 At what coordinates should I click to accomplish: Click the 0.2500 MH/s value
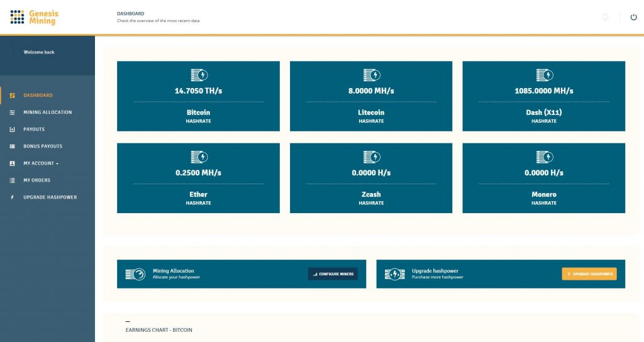(x=198, y=173)
